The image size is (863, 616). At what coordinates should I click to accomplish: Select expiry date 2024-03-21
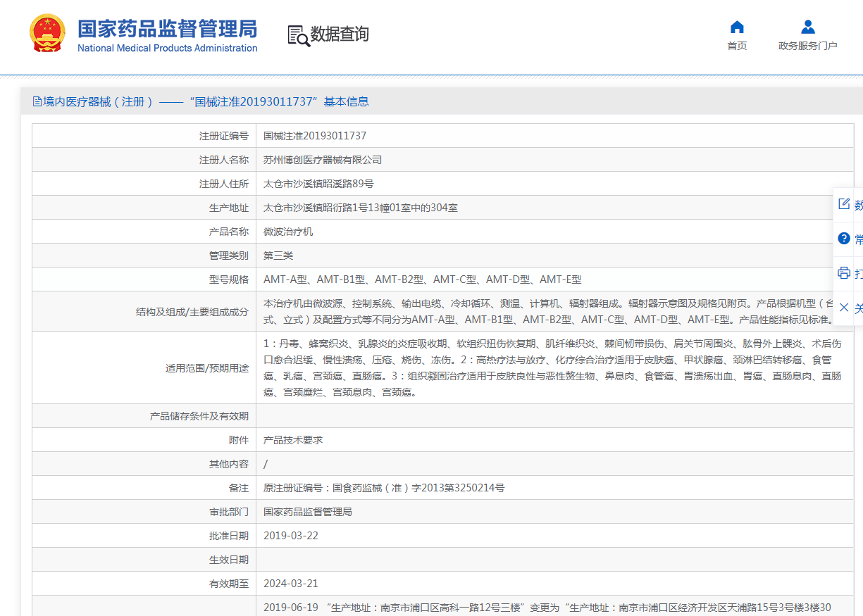click(291, 584)
